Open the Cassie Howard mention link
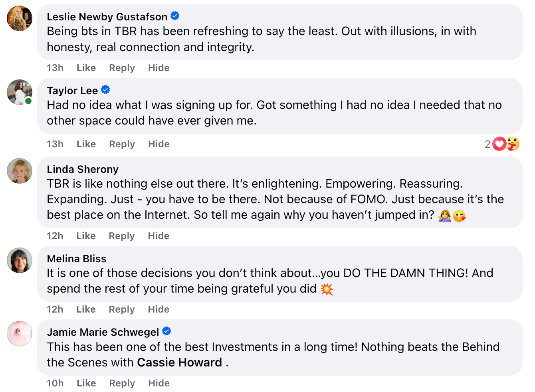 (x=179, y=362)
